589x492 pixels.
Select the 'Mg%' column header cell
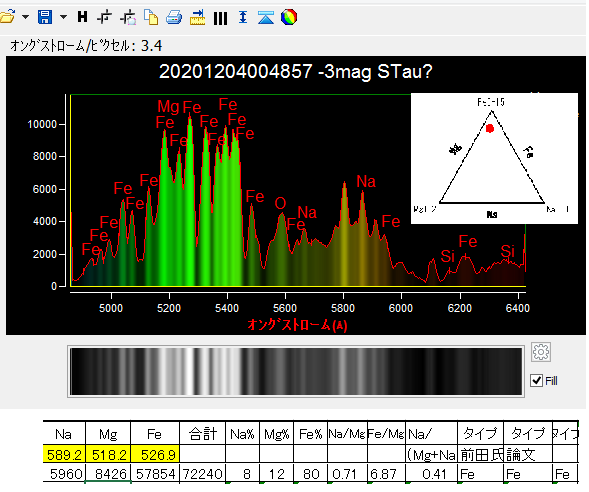click(276, 434)
